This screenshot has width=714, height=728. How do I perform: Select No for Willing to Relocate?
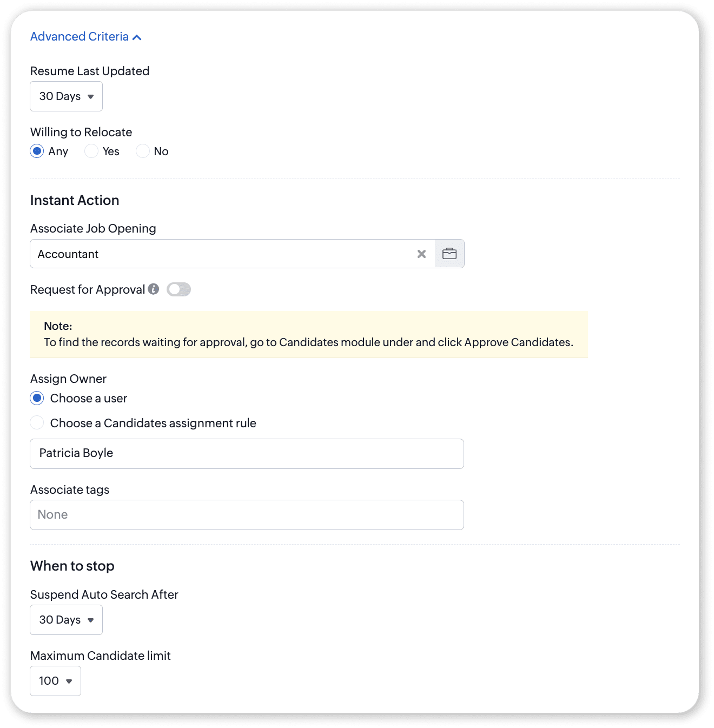(x=143, y=151)
